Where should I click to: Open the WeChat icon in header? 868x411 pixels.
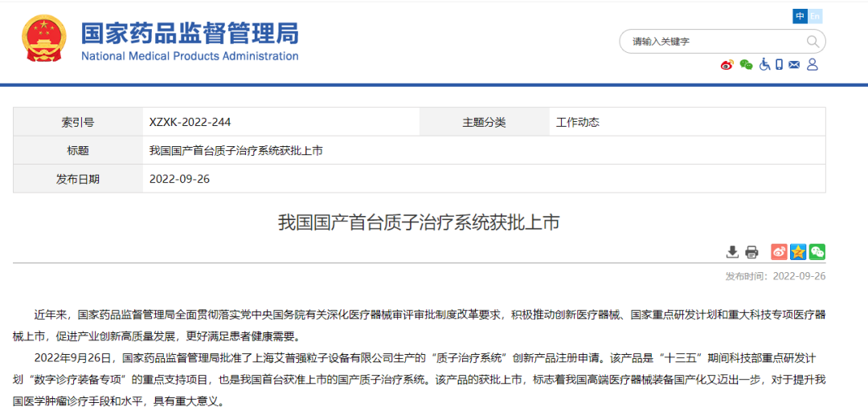(x=746, y=65)
